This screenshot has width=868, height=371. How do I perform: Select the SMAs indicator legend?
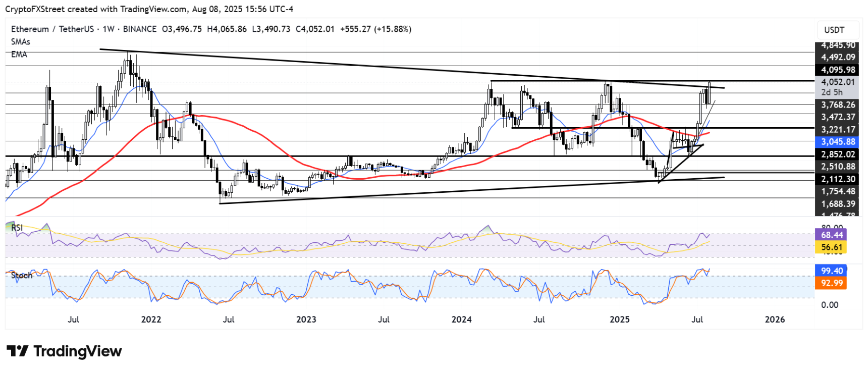pyautogui.click(x=21, y=42)
